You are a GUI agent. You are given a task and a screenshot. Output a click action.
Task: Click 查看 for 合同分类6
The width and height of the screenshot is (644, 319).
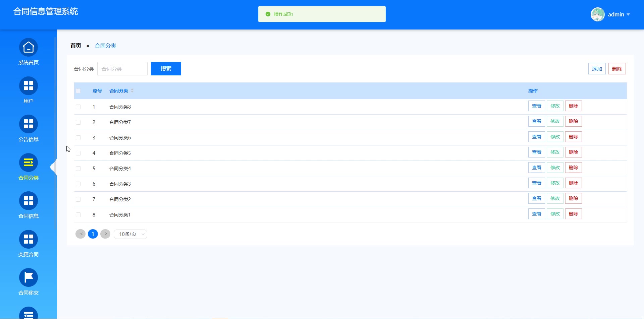pyautogui.click(x=537, y=137)
